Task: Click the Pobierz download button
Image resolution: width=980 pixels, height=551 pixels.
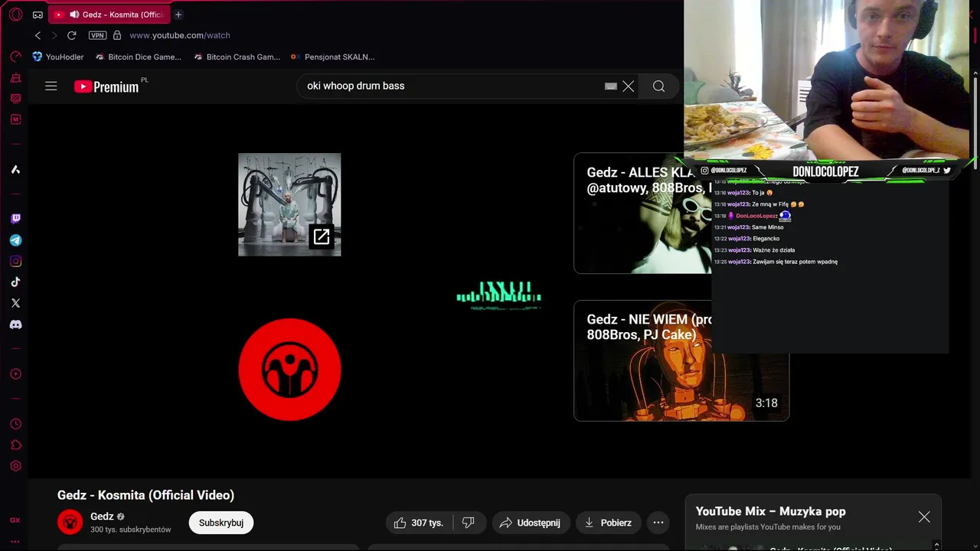Action: tap(608, 523)
